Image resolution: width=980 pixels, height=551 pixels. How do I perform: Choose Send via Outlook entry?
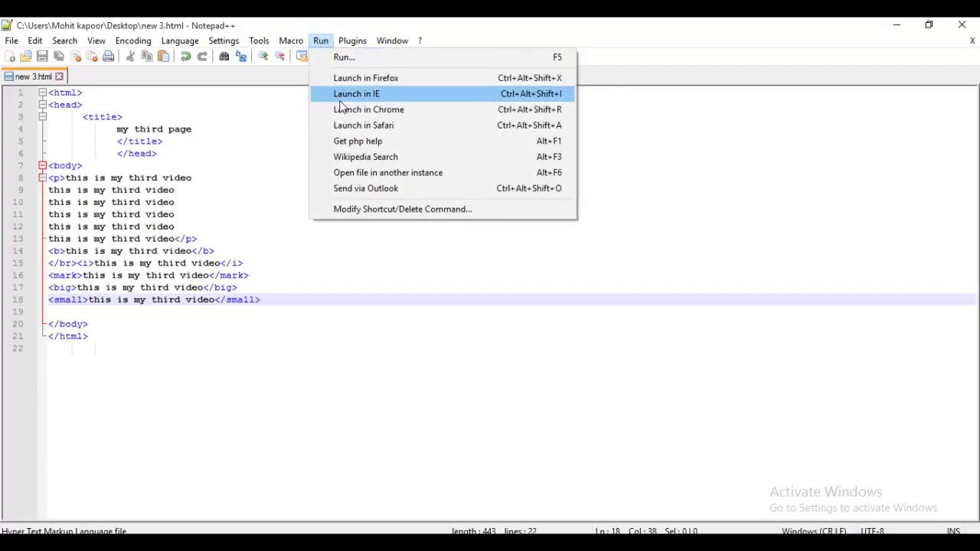point(443,188)
